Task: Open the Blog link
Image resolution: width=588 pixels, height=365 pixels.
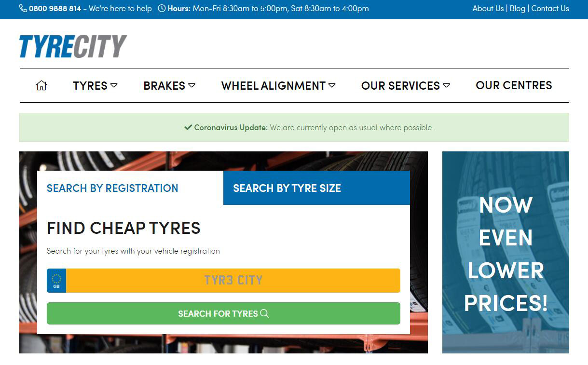Action: pos(518,8)
